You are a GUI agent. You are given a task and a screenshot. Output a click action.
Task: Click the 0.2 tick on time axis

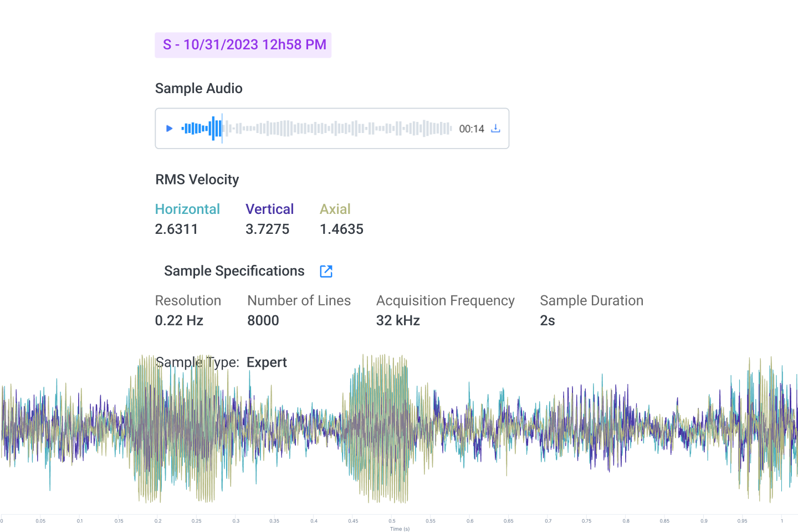(158, 520)
